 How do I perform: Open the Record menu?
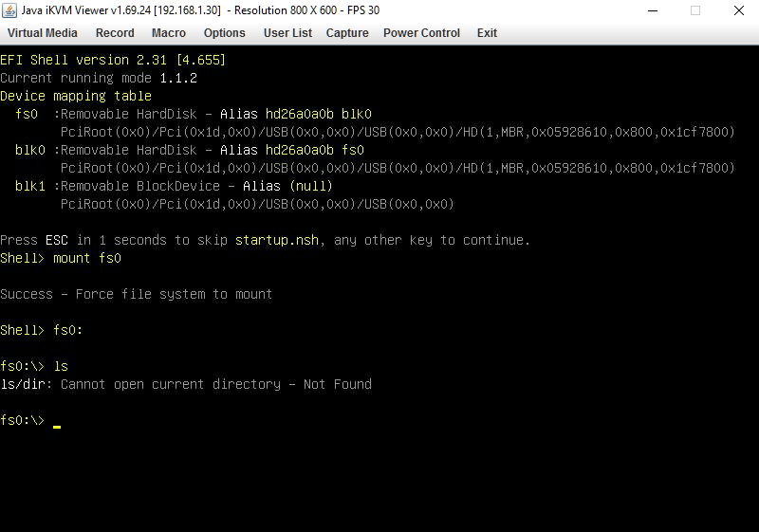115,33
